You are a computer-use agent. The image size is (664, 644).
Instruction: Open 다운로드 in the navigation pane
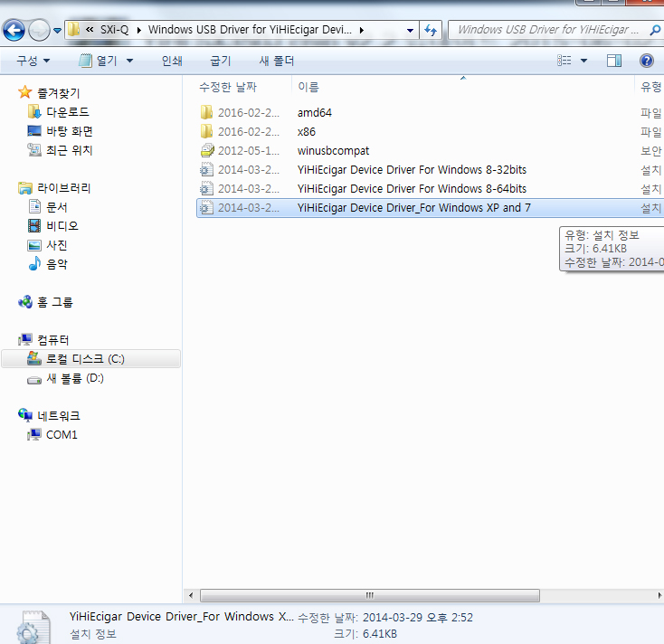click(67, 112)
